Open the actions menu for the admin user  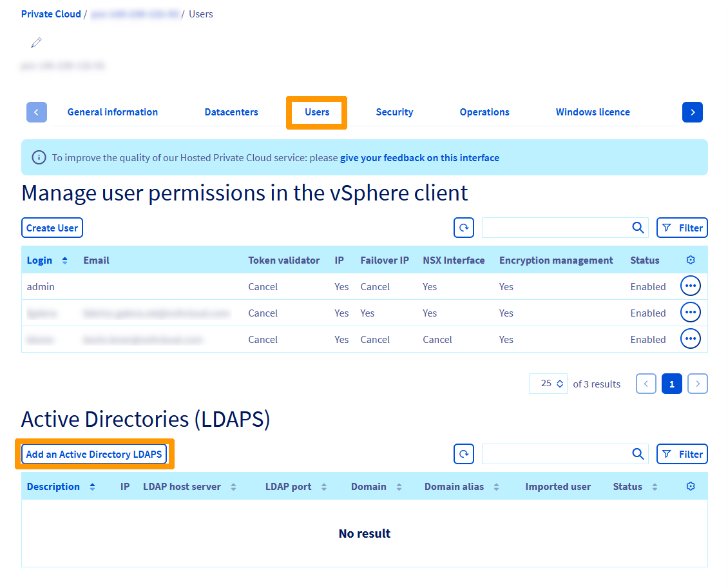coord(690,286)
